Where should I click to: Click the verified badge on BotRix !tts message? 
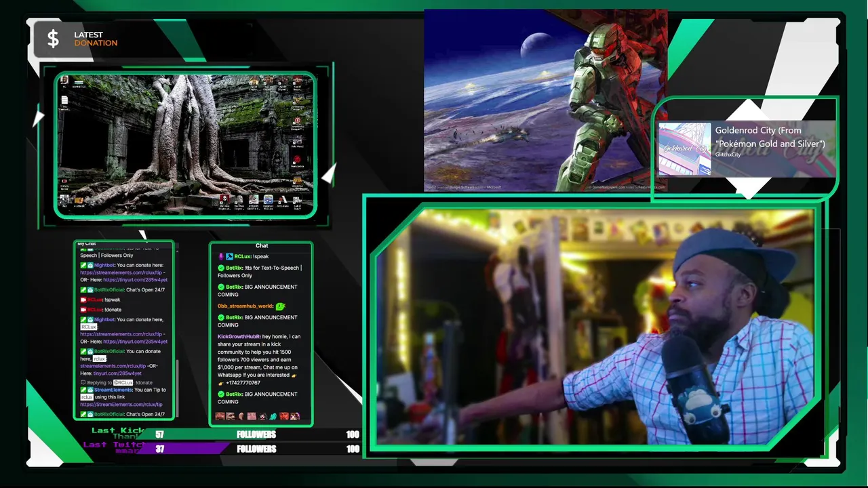click(221, 268)
